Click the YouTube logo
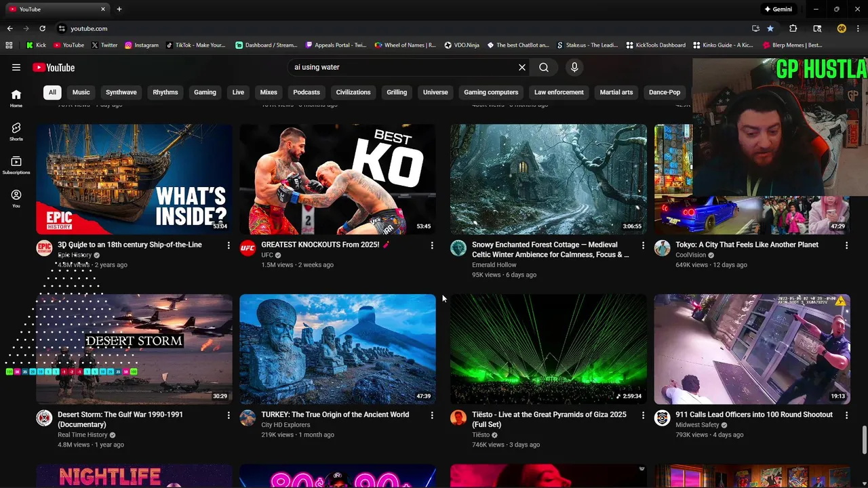 click(x=54, y=67)
